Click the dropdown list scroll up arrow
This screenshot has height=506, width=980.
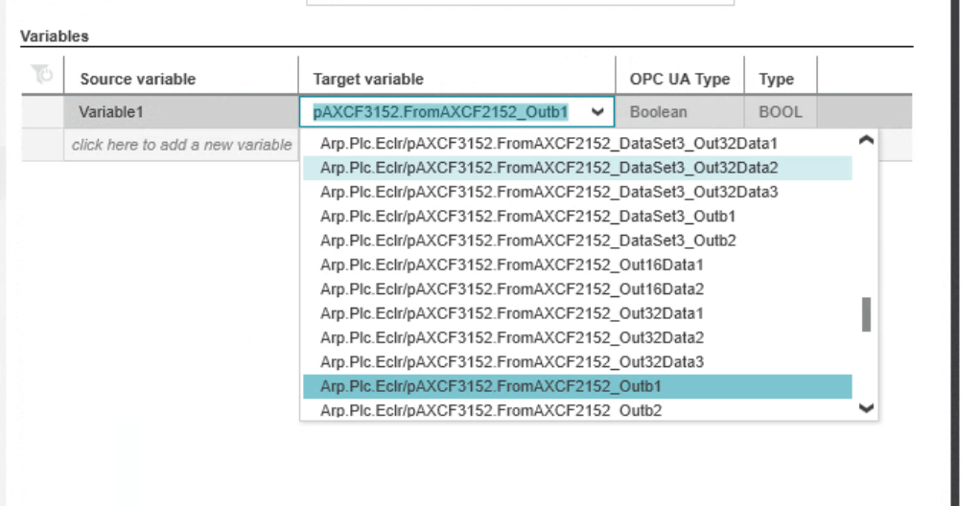866,140
